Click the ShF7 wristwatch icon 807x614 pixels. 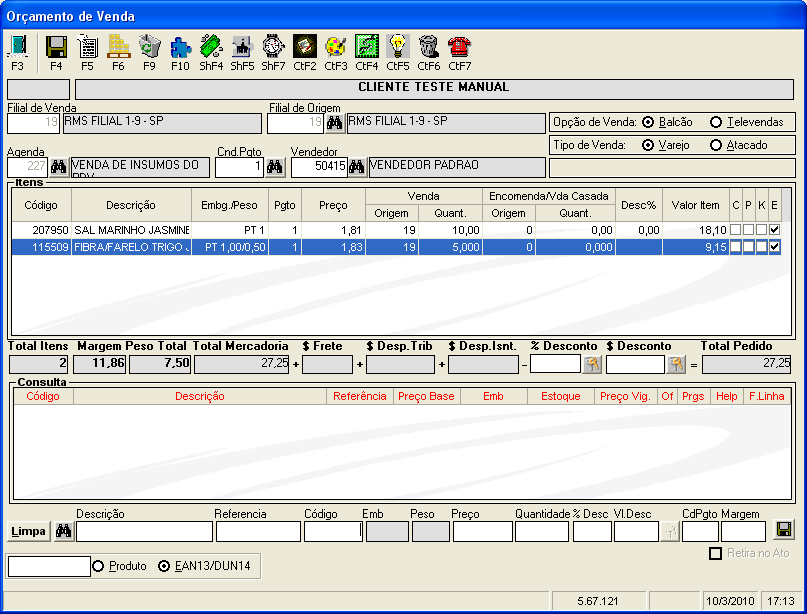coord(273,47)
